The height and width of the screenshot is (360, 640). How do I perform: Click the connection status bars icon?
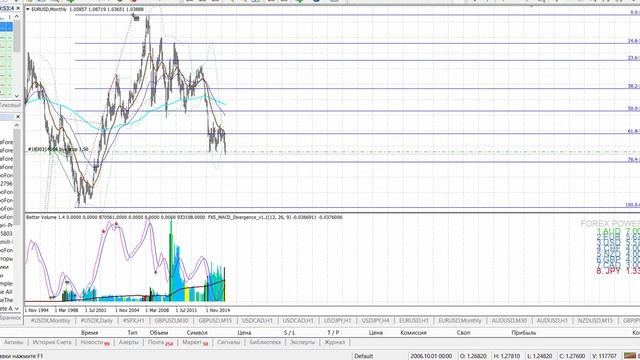(631, 356)
